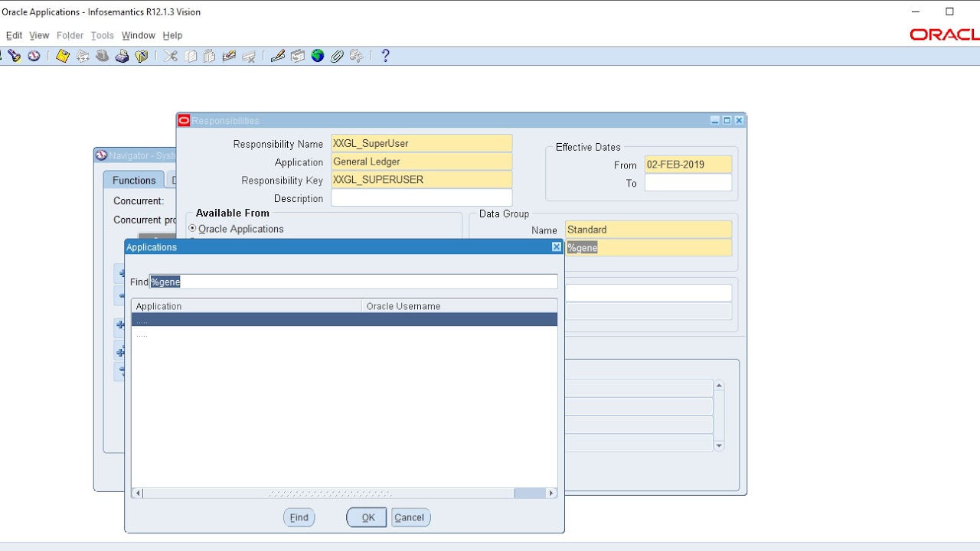Image resolution: width=980 pixels, height=551 pixels.
Task: Close the Responsibilities window
Action: pos(739,120)
